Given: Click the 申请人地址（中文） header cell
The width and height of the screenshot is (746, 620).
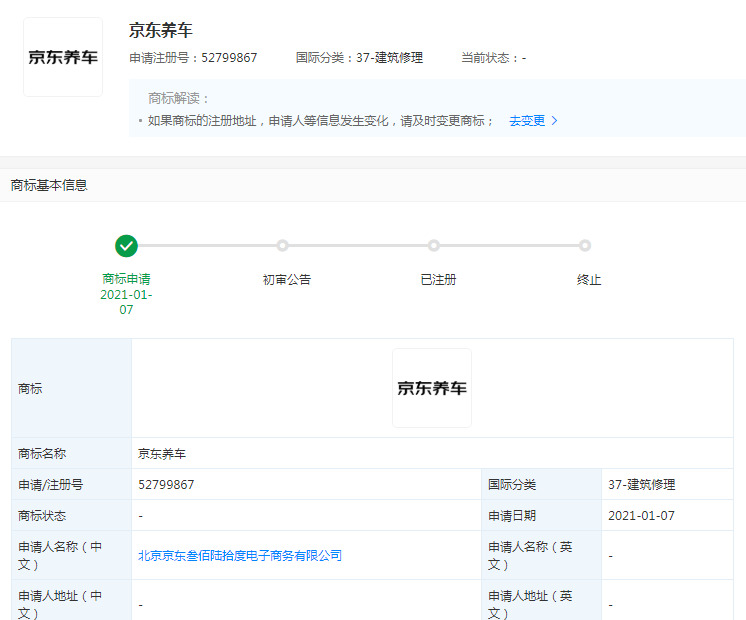Looking at the screenshot, I should tap(71, 600).
